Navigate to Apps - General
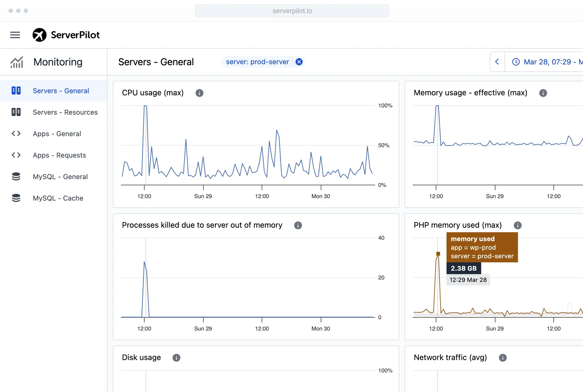This screenshot has width=583, height=392. click(57, 134)
